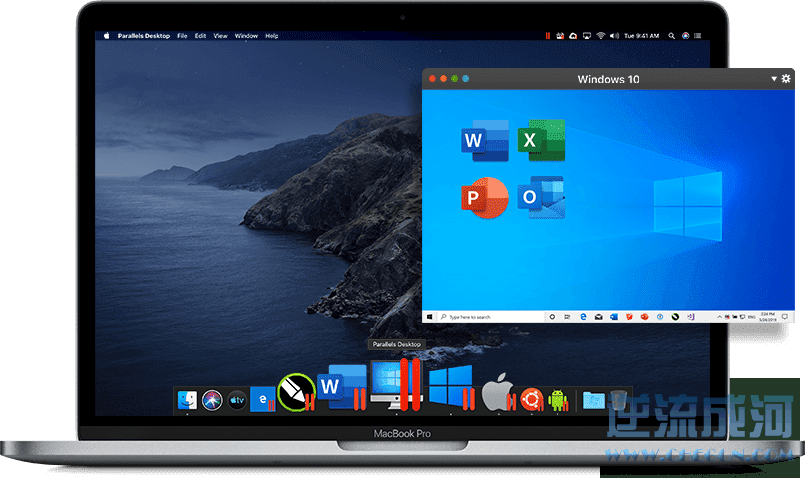Open Mail from the Windows taskbar
The width and height of the screenshot is (805, 478).
[599, 317]
